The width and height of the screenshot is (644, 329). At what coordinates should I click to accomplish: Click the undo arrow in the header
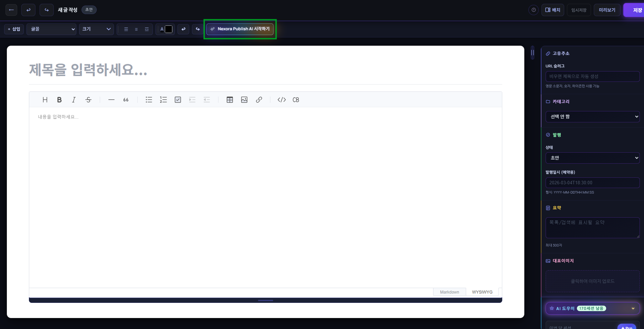click(x=29, y=10)
